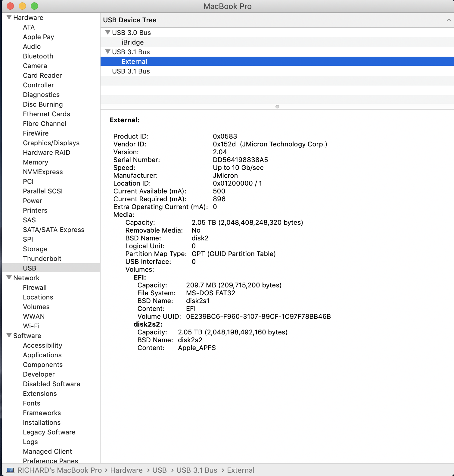
Task: Show Graphics/Displays information
Action: (51, 143)
